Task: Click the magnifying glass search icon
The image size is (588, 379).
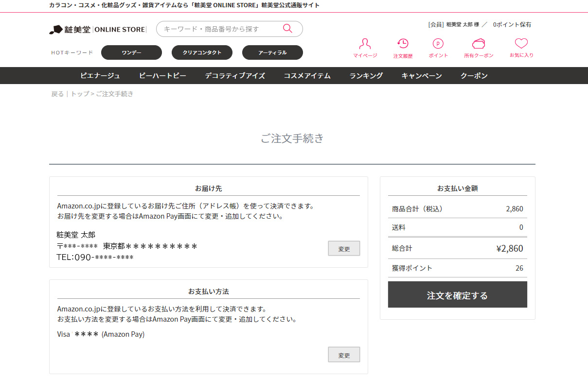Action: [x=287, y=29]
